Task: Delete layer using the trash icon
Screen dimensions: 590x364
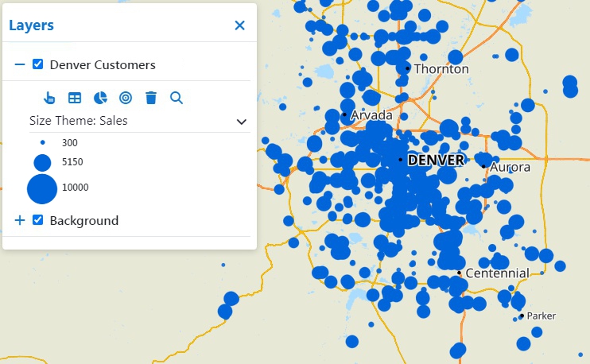Action: (151, 98)
